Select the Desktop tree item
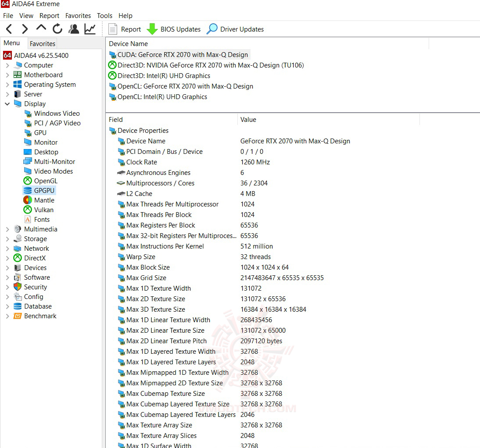Screen dimensions: 480x448 41,152
